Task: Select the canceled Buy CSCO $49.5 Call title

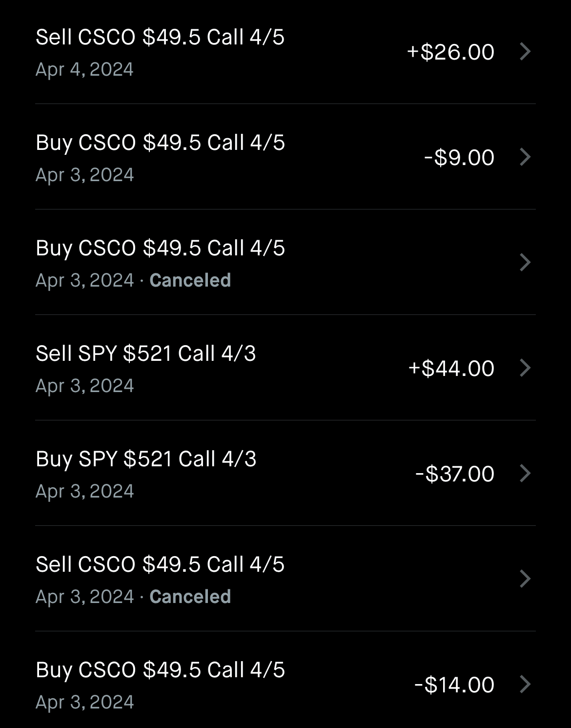Action: (160, 248)
